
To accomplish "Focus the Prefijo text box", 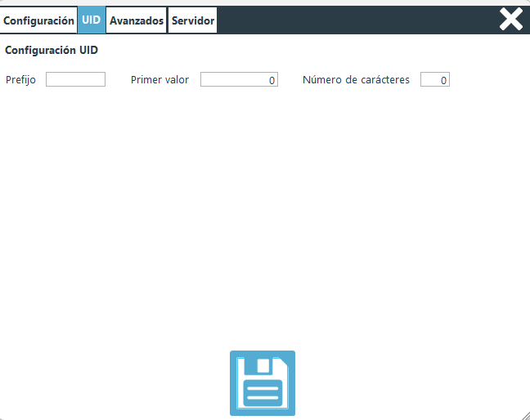I will [x=75, y=79].
